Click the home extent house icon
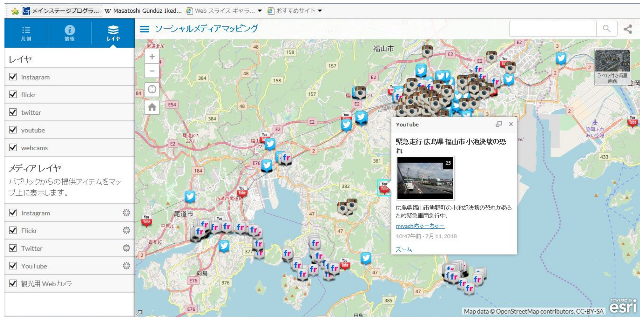 pos(152,108)
